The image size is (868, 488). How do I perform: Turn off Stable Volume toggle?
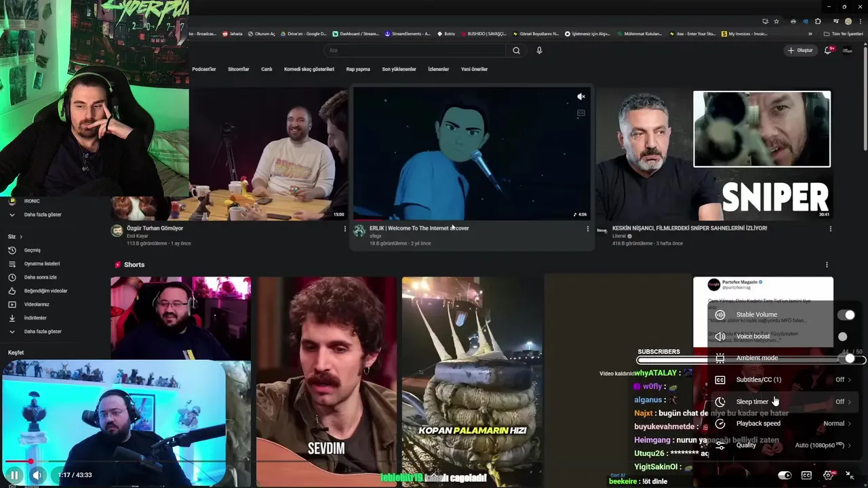point(846,314)
